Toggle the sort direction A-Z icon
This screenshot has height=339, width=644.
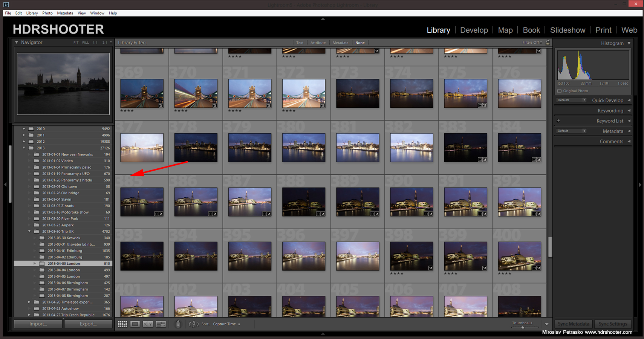(193, 324)
